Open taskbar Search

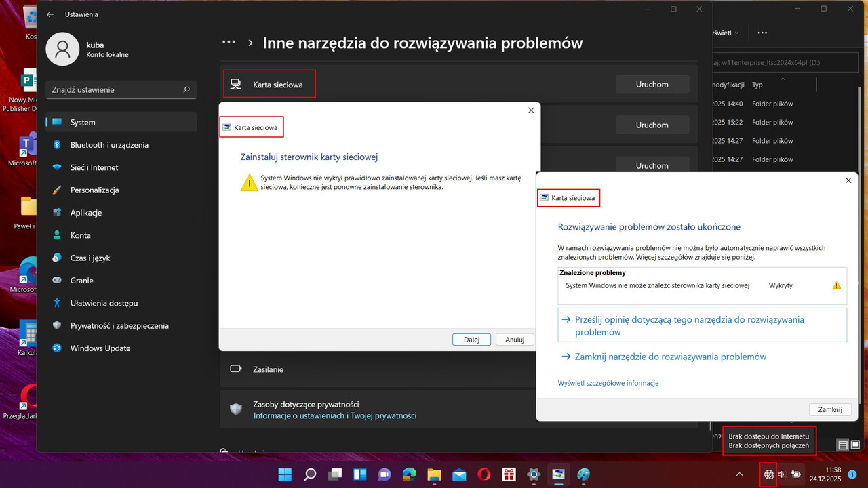pyautogui.click(x=310, y=474)
